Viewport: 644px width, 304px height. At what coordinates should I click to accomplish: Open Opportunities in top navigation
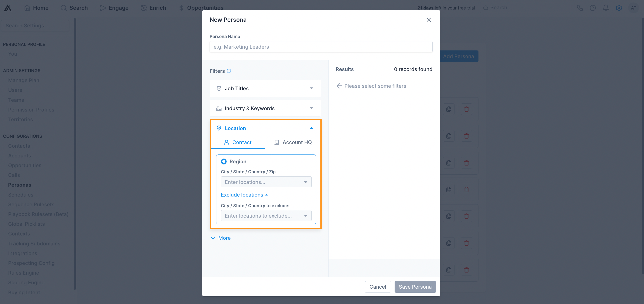pyautogui.click(x=201, y=8)
